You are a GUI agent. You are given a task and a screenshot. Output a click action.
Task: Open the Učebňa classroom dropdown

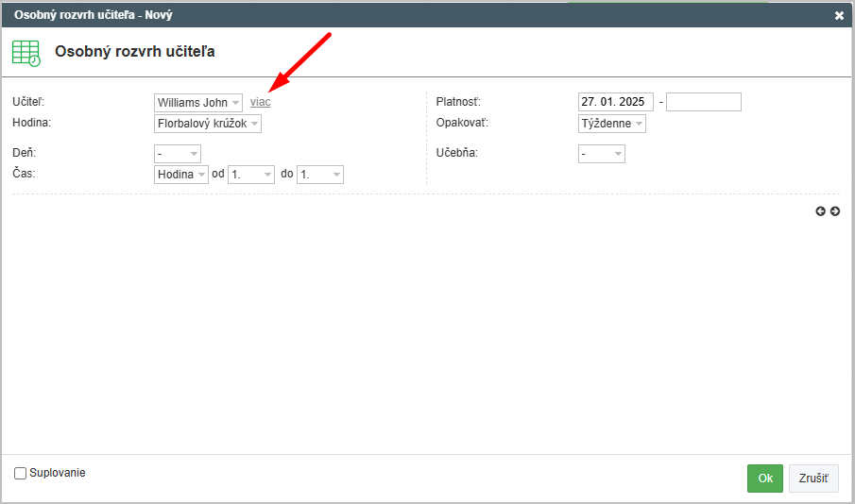[x=601, y=153]
